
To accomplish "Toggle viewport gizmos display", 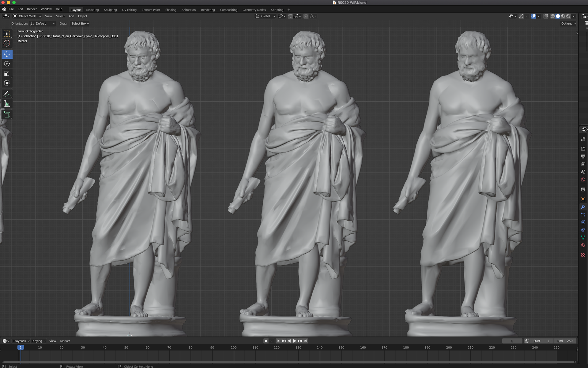I will [521, 16].
